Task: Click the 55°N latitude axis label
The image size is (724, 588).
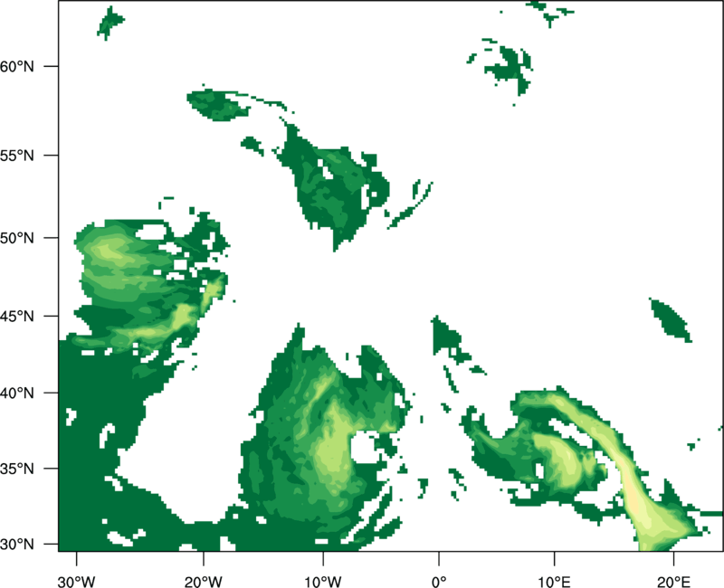Action: point(17,156)
